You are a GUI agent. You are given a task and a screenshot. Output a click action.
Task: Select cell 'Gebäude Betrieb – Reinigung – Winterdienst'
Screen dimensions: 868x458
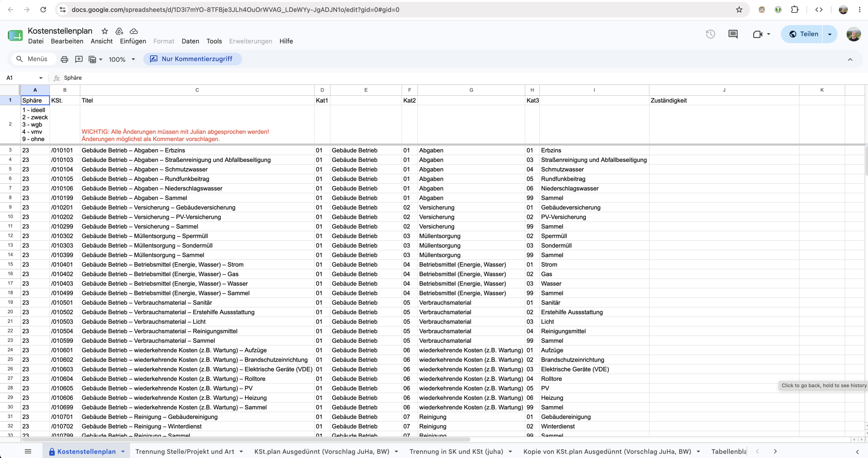click(197, 426)
